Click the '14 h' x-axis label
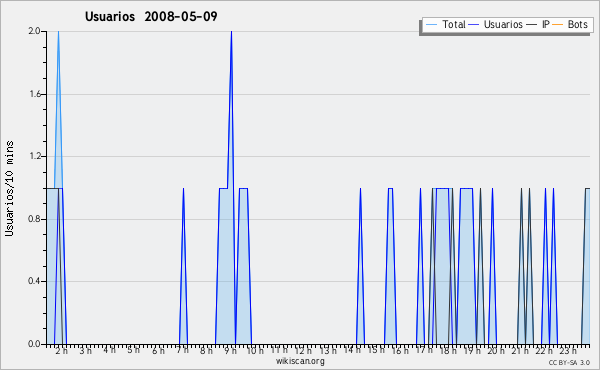Viewport: 600px width, 370px height. pyautogui.click(x=352, y=350)
